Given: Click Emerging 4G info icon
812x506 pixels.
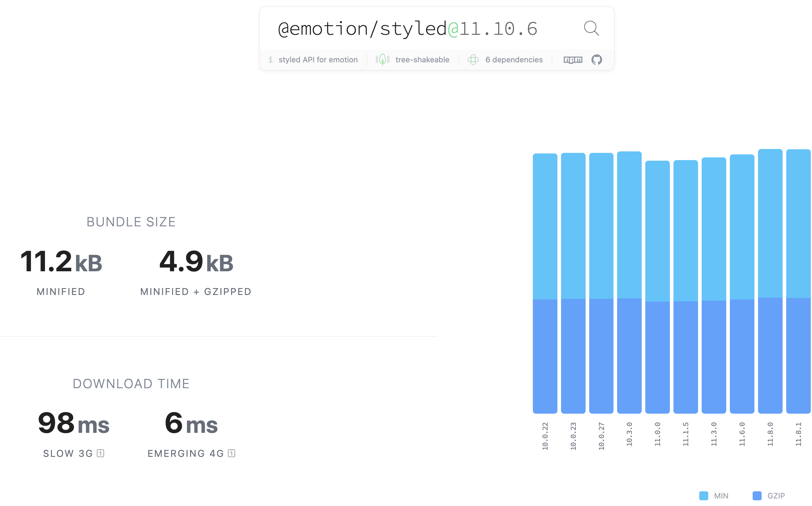Looking at the screenshot, I should pyautogui.click(x=231, y=454).
